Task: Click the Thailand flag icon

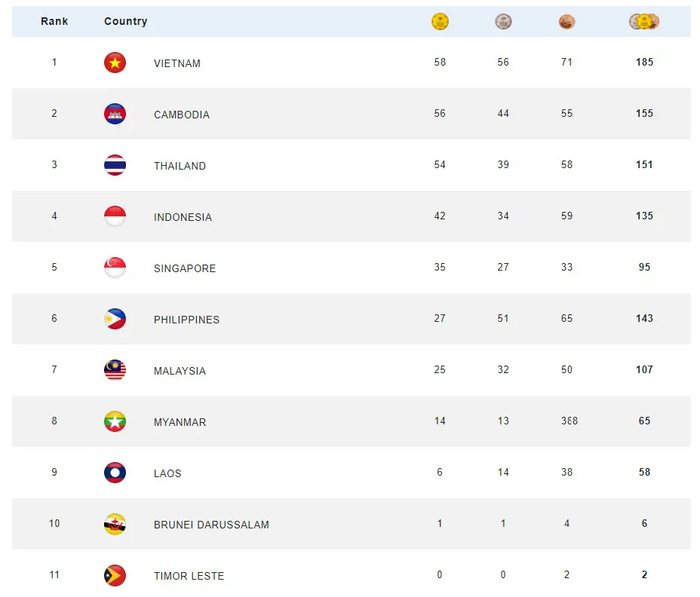Action: [x=115, y=165]
